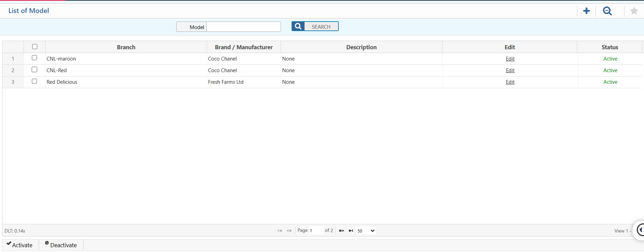Select the CNL-Red row checkbox

(34, 70)
